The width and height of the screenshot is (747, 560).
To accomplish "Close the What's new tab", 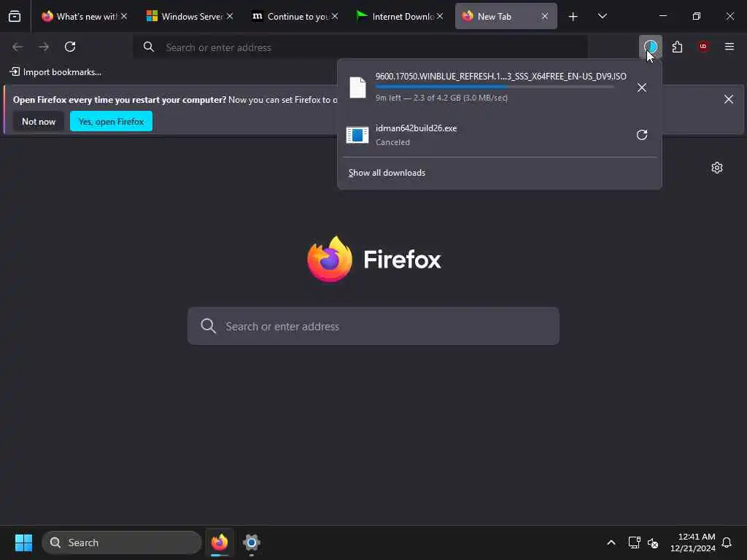I will click(124, 16).
